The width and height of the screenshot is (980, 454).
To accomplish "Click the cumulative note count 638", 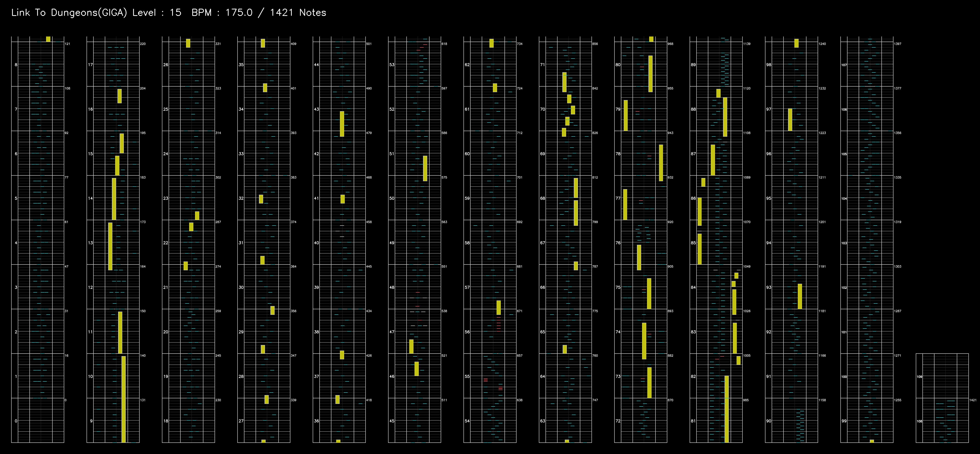I will coord(520,400).
